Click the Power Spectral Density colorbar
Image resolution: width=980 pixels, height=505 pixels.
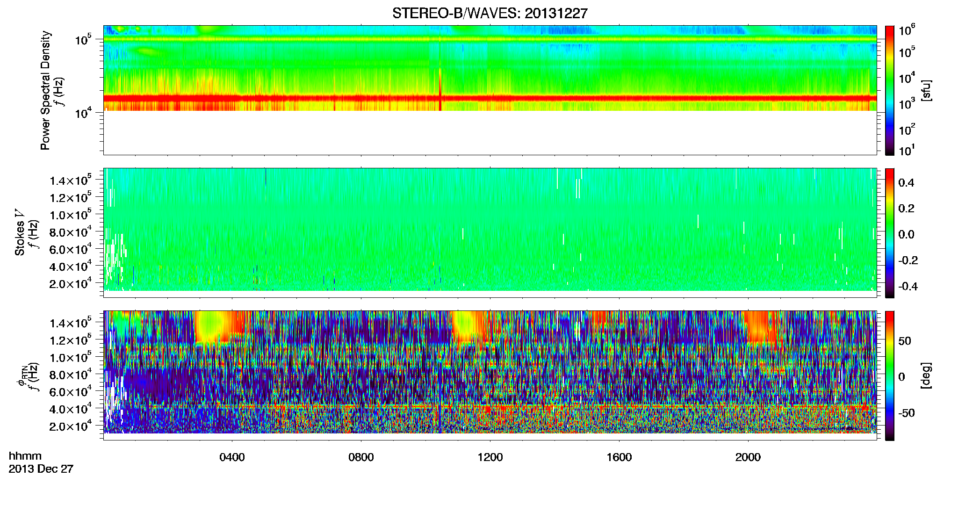click(x=889, y=90)
